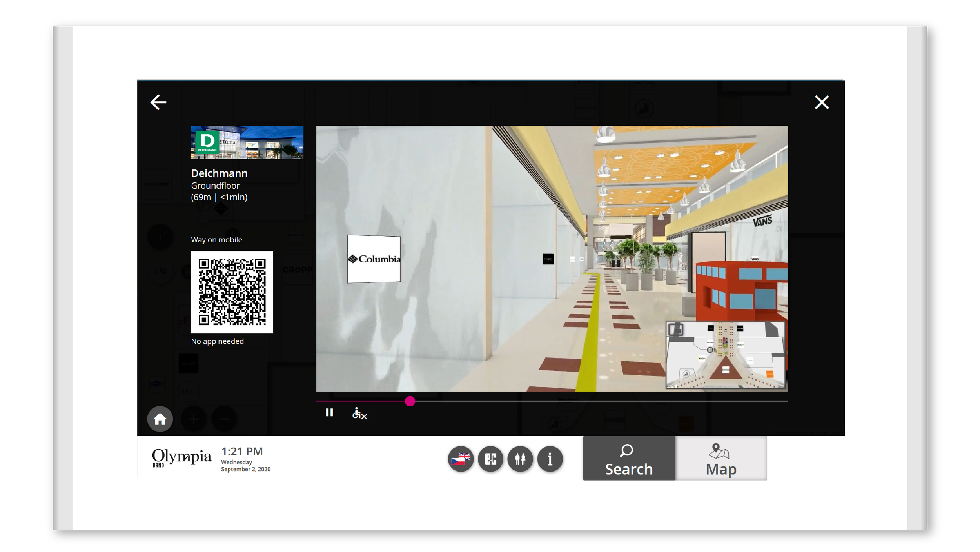This screenshot has height=552, width=980.
Task: Click the dimmed zoom out minus button
Action: point(224,419)
